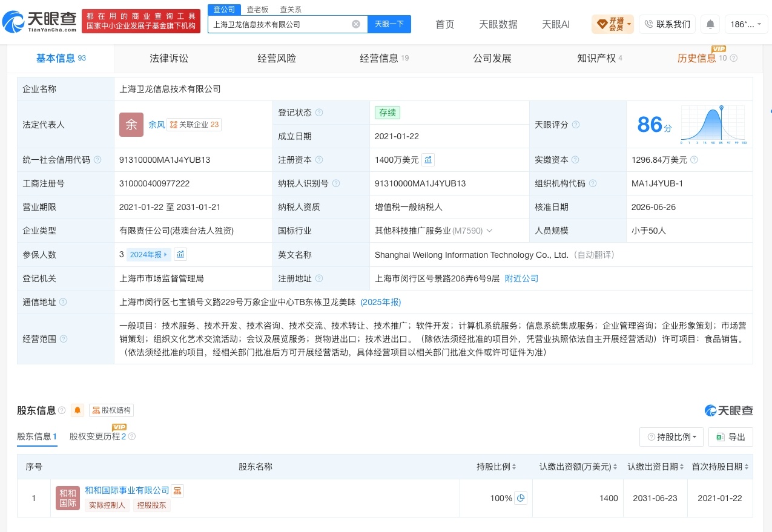Click help icon next to 经营范围
Screen dimensions: 772x532
64,339
